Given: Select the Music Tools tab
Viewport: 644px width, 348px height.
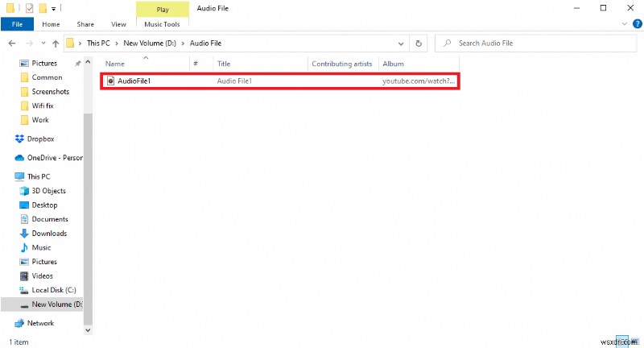Looking at the screenshot, I should (163, 24).
